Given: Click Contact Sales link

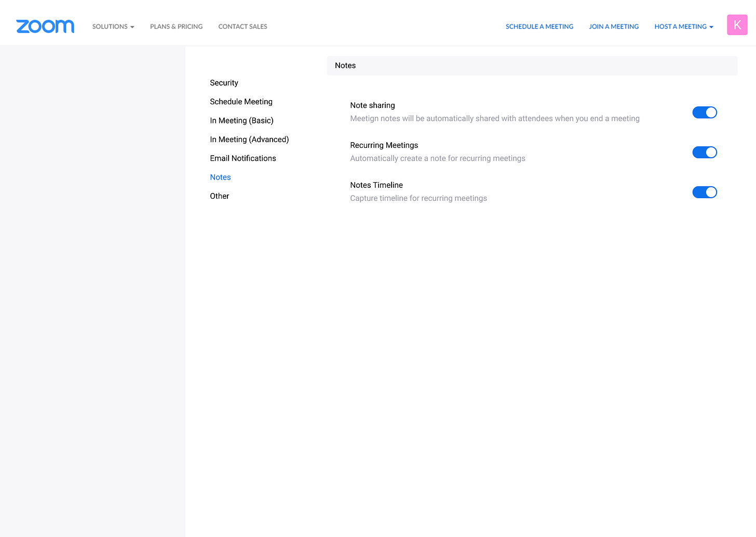Looking at the screenshot, I should click(x=242, y=26).
